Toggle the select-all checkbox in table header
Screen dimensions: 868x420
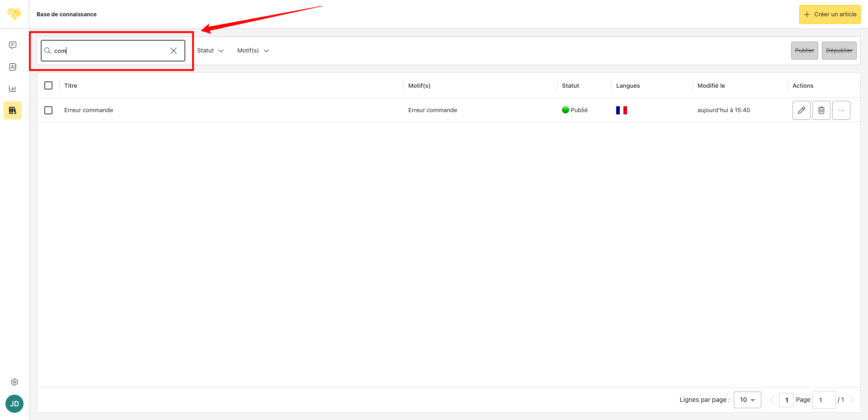pyautogui.click(x=48, y=85)
